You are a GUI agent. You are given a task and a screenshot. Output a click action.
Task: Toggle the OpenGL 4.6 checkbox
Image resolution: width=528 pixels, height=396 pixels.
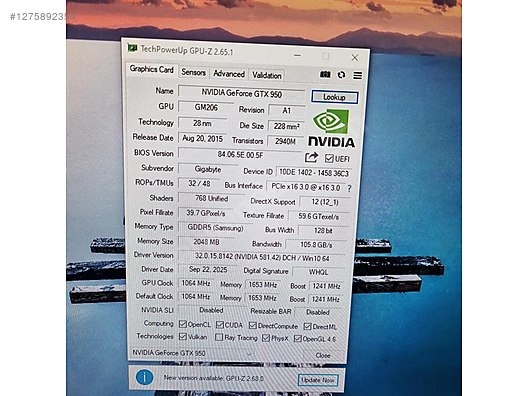tap(297, 338)
